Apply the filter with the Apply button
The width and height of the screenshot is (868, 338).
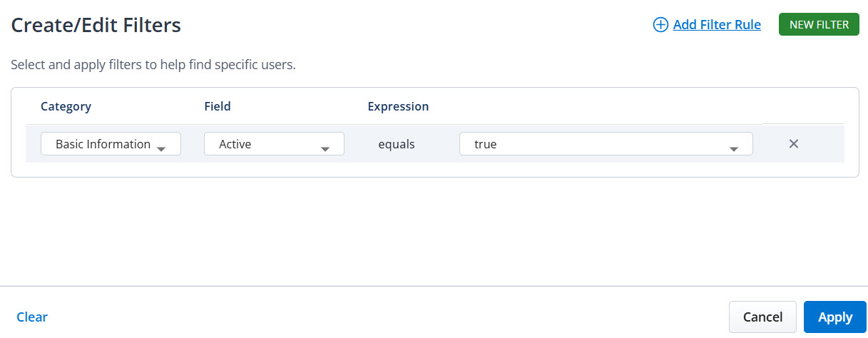tap(834, 317)
